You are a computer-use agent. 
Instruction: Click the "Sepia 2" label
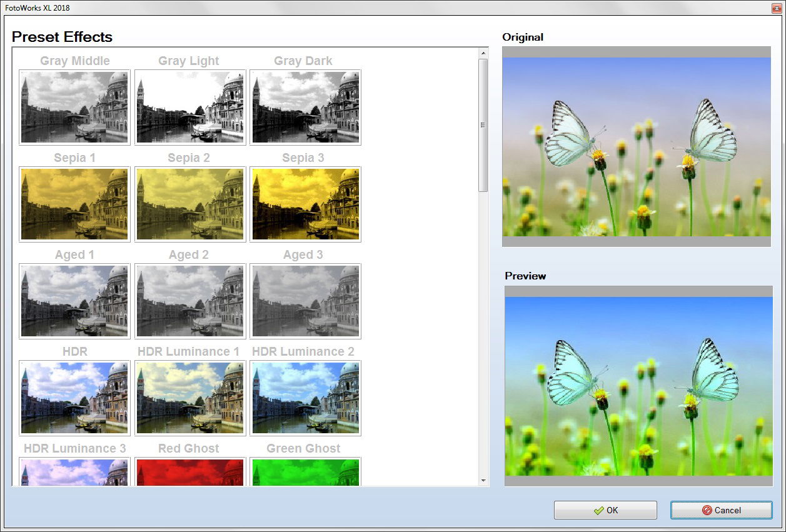coord(189,158)
